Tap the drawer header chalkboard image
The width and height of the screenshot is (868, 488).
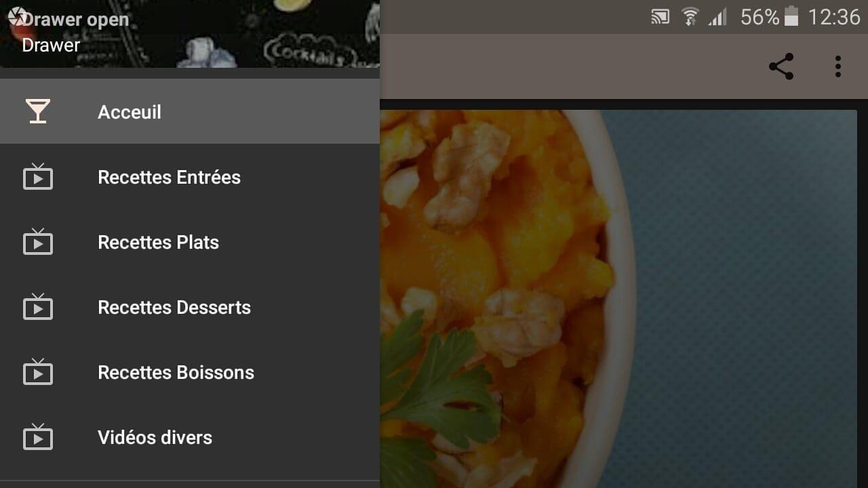(x=190, y=34)
